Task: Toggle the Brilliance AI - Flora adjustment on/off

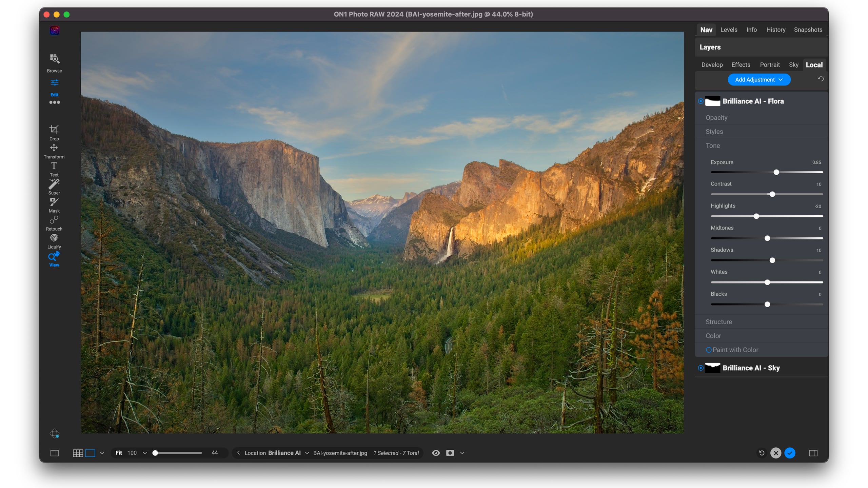Action: tap(701, 101)
